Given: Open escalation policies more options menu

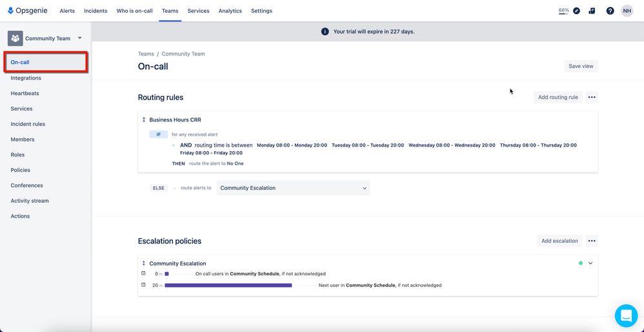Looking at the screenshot, I should click(x=592, y=241).
